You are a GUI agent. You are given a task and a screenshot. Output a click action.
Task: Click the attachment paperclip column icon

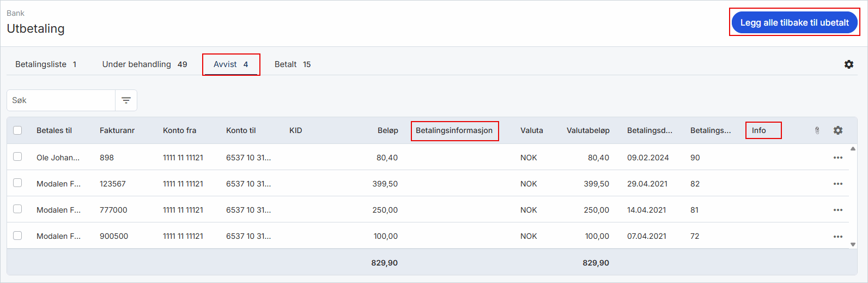coord(817,130)
